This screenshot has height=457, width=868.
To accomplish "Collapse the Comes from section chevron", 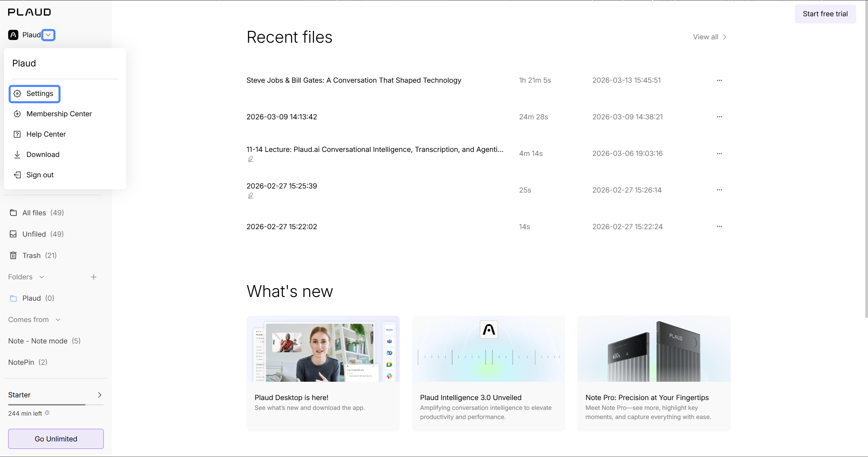I will tap(58, 320).
